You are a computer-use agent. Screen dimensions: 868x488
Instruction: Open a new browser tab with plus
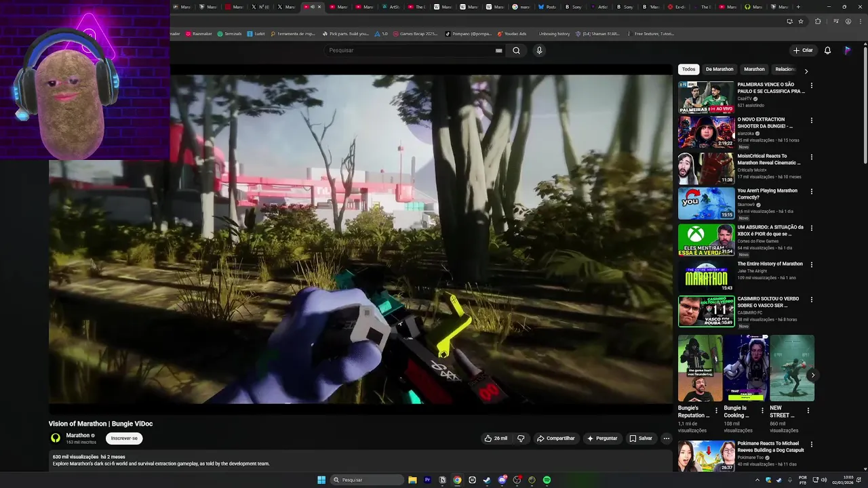(798, 7)
